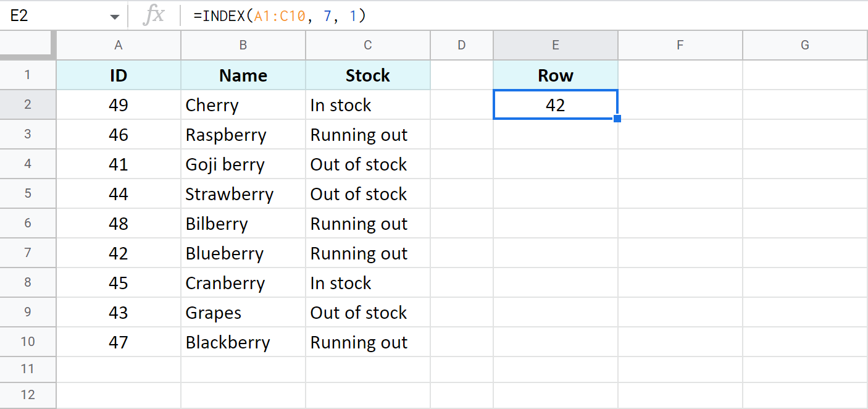Select the ID header cell A1

pos(118,75)
